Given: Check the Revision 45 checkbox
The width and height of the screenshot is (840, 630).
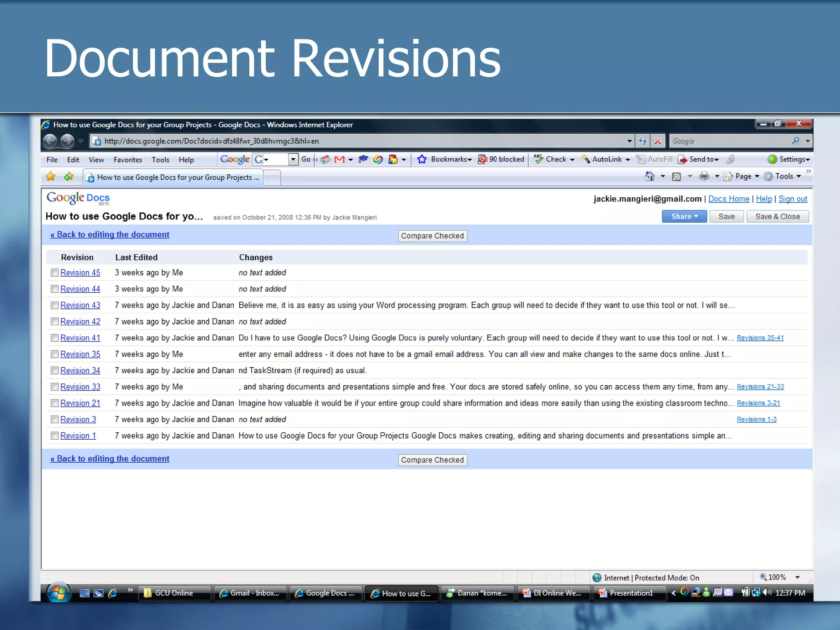Looking at the screenshot, I should (55, 273).
